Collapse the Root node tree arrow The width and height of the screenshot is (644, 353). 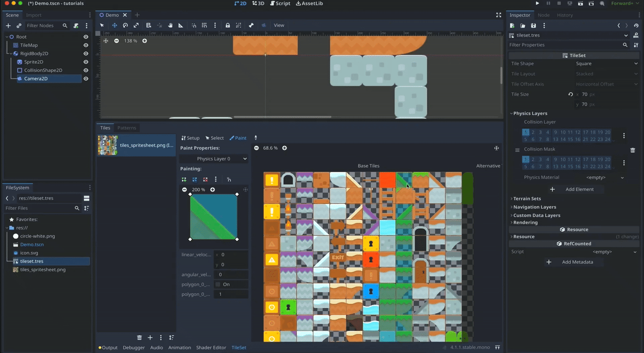tap(7, 37)
